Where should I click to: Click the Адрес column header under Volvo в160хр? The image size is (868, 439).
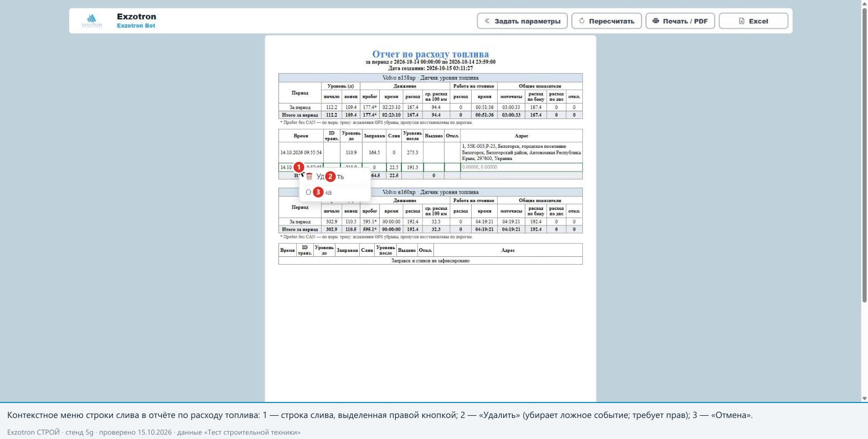[x=508, y=250]
